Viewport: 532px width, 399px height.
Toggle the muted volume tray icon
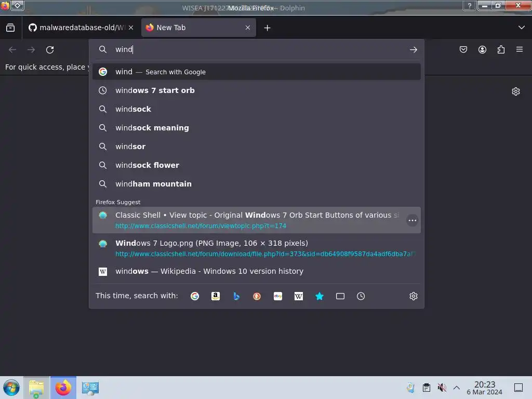point(442,388)
